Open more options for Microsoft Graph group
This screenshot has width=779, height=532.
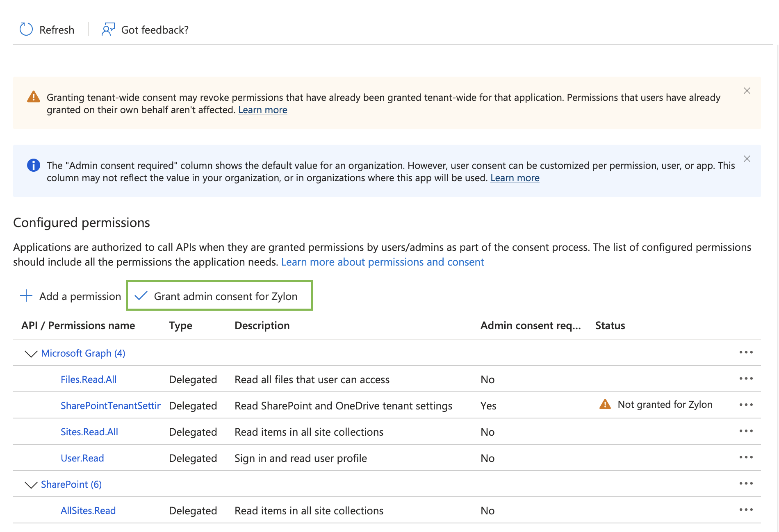click(x=746, y=352)
